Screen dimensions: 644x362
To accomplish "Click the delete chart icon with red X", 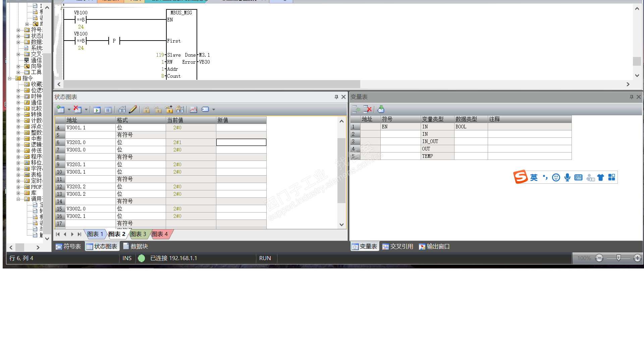I will click(77, 110).
